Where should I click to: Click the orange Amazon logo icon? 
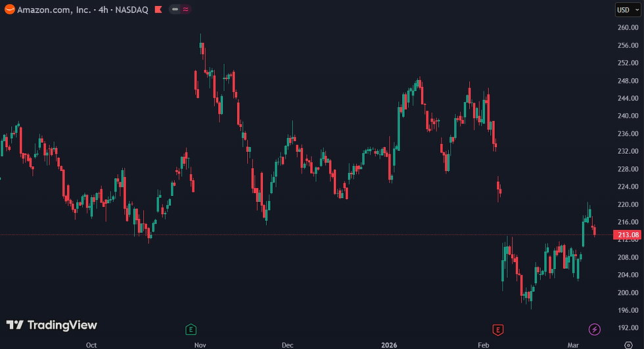10,9
